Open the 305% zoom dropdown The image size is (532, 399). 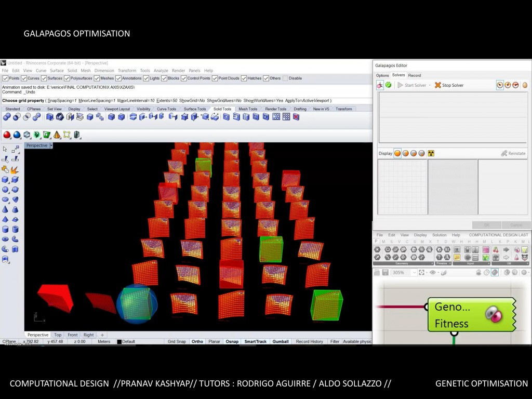pos(414,272)
